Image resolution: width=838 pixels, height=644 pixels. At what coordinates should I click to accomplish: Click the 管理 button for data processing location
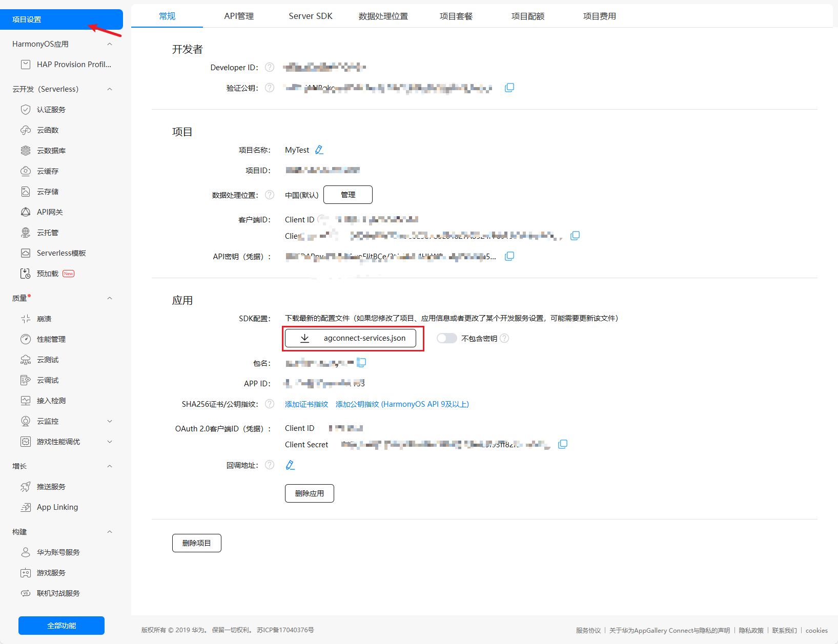click(x=348, y=195)
